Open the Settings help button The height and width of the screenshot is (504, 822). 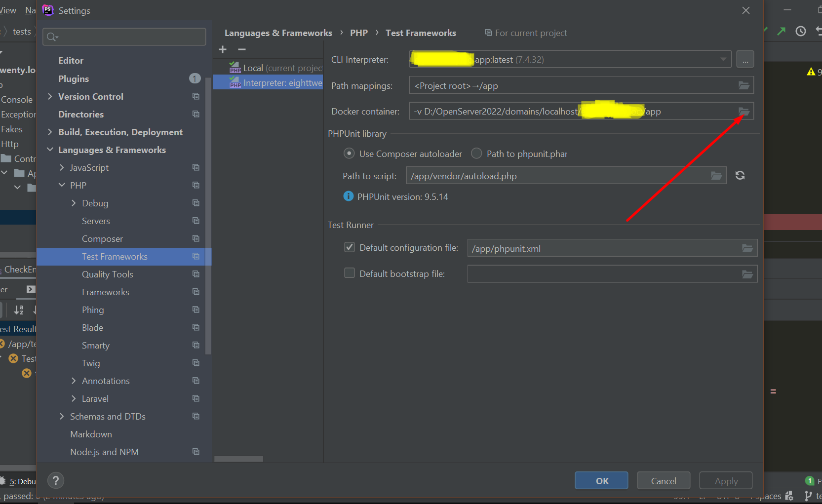[x=56, y=480]
